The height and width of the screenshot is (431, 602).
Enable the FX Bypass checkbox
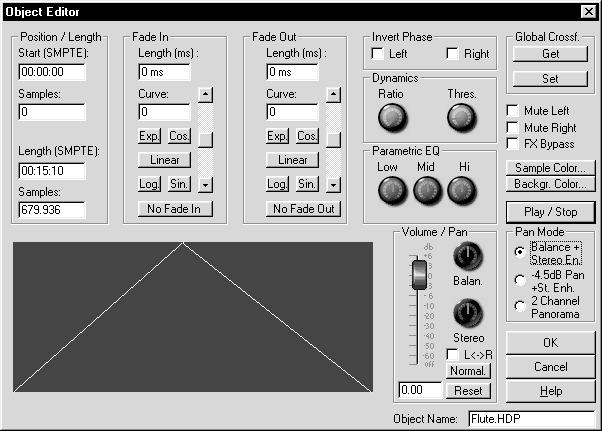pos(514,143)
